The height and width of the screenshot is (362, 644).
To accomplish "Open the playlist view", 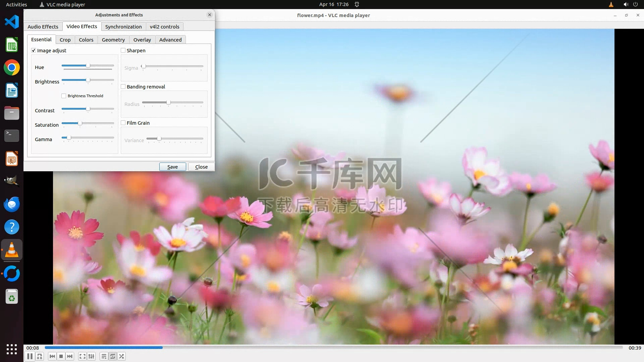I will tap(104, 356).
